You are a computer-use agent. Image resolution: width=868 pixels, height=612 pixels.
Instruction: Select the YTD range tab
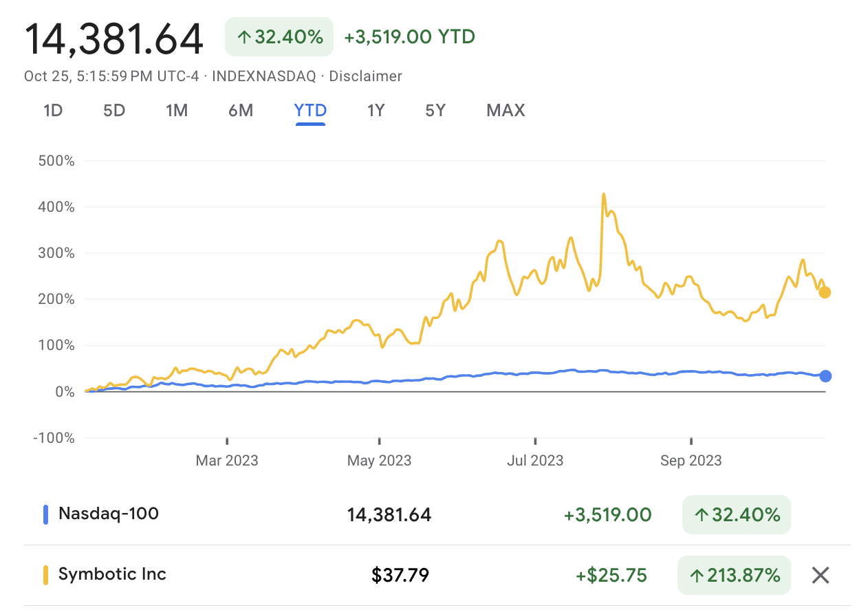coord(310,110)
